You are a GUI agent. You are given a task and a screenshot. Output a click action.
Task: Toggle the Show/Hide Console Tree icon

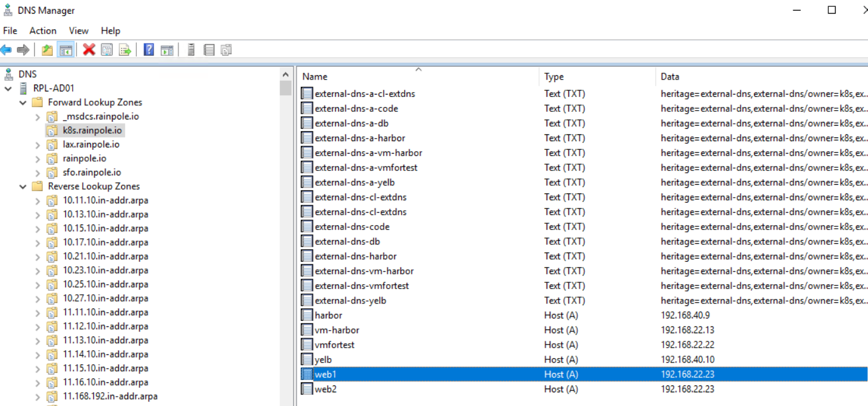[x=66, y=50]
